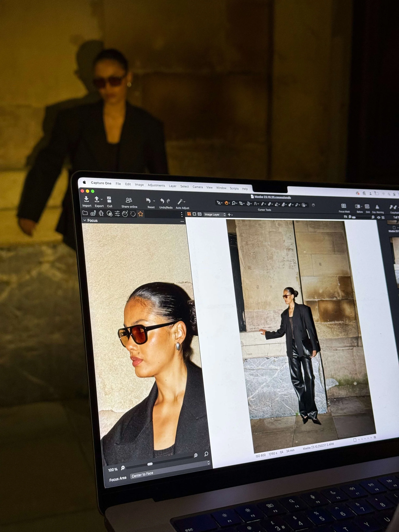Open the Capture camera tool tab
Screen dimensions: 399x532
tap(93, 213)
